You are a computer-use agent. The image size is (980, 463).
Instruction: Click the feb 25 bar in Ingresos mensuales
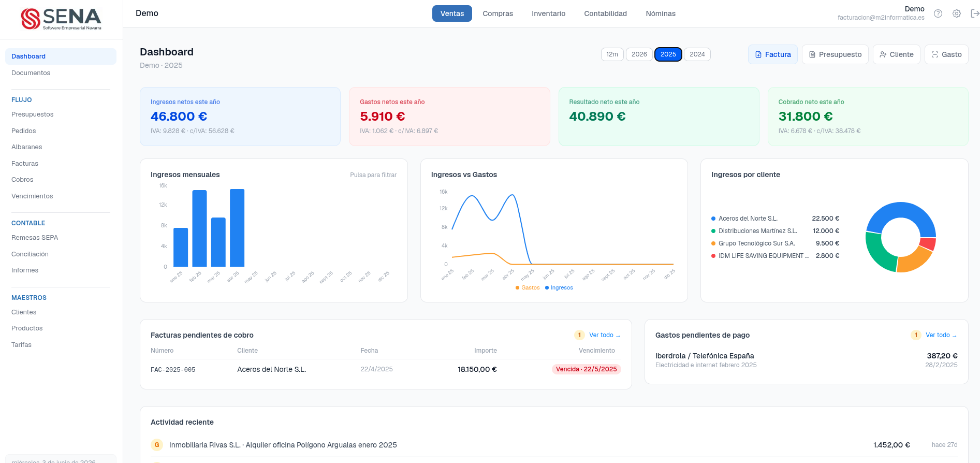(x=199, y=228)
